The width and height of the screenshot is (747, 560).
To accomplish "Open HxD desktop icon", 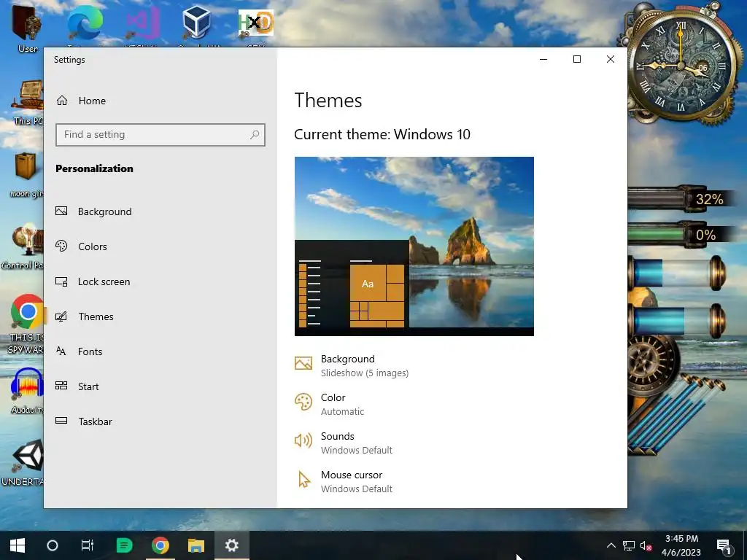I will click(x=256, y=24).
